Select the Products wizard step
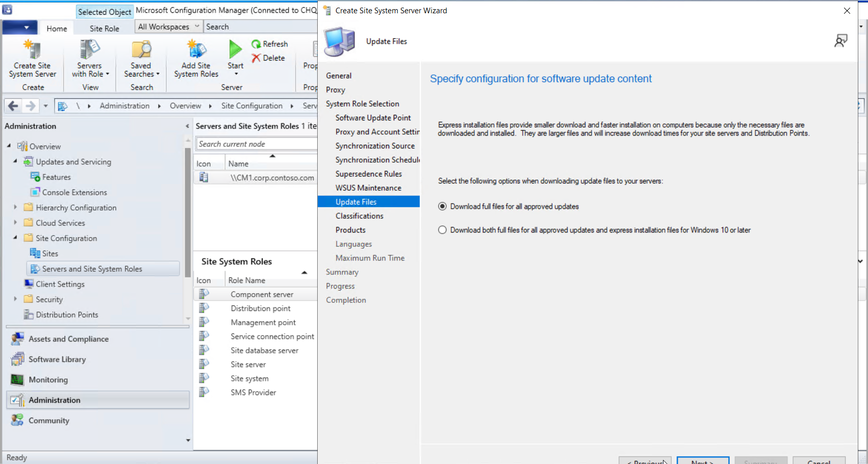Image resolution: width=868 pixels, height=464 pixels. point(350,230)
